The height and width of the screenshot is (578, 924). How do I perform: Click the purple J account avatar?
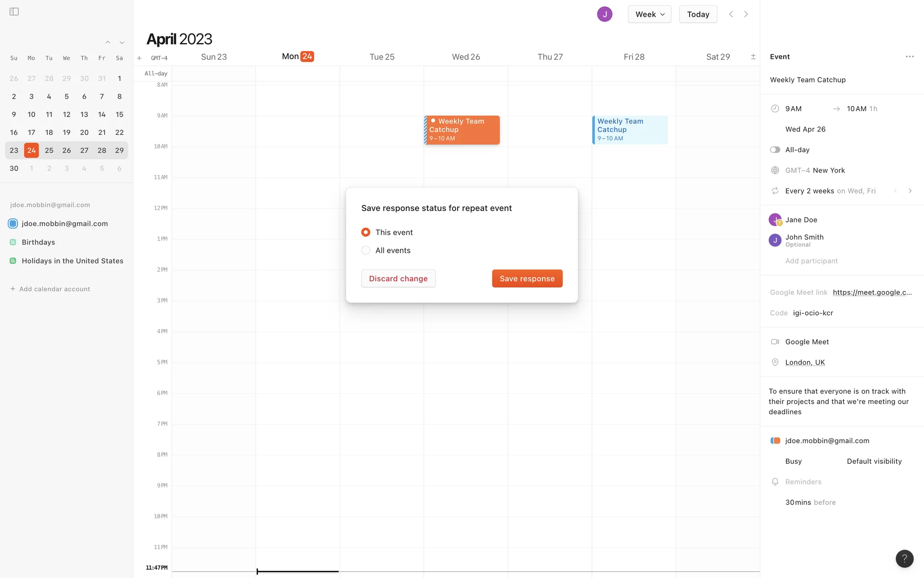point(604,14)
